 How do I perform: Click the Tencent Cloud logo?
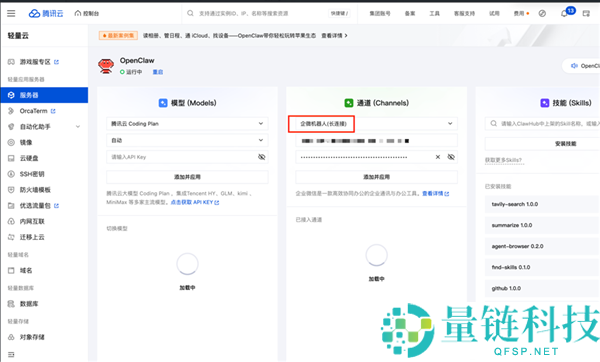pyautogui.click(x=46, y=13)
